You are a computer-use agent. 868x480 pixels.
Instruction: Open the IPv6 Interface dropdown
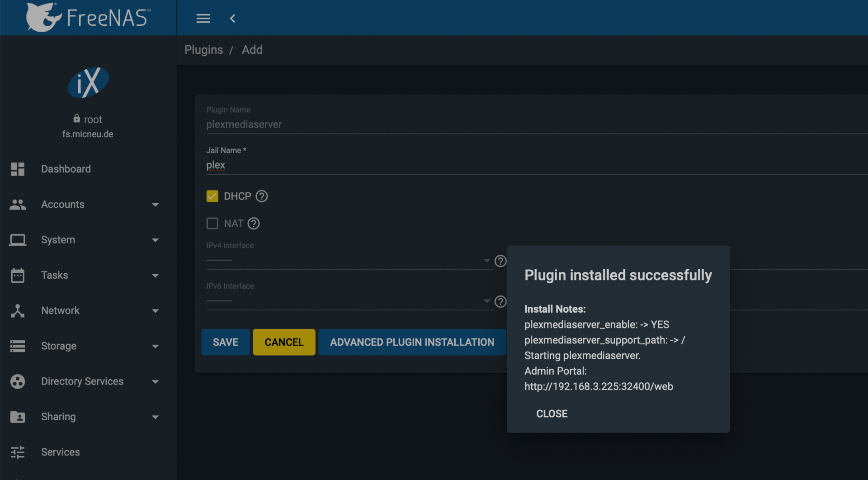(349, 302)
